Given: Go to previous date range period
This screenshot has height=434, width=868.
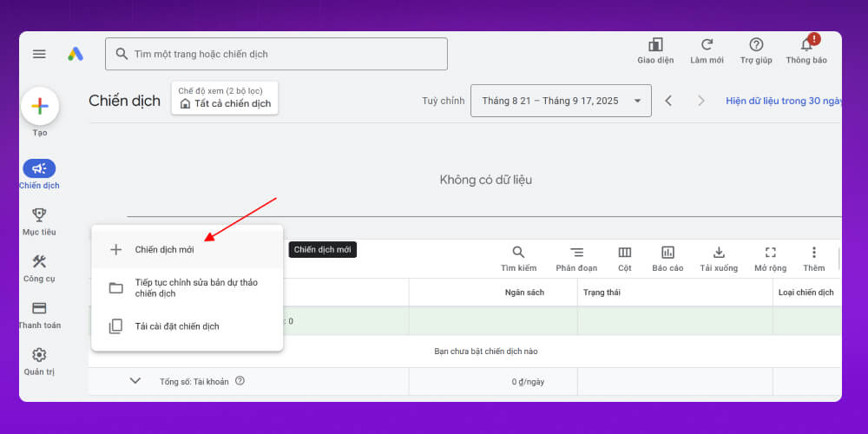Looking at the screenshot, I should tap(668, 101).
